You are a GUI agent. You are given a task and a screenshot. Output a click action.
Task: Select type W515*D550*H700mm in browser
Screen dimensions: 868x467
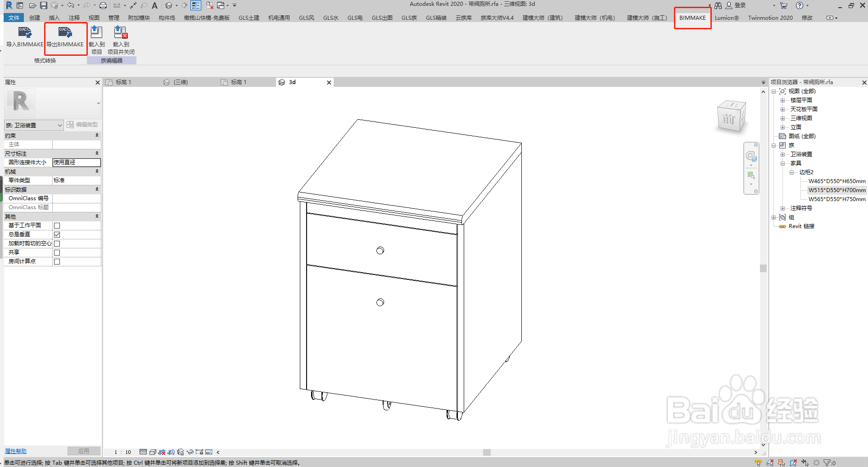pos(836,190)
